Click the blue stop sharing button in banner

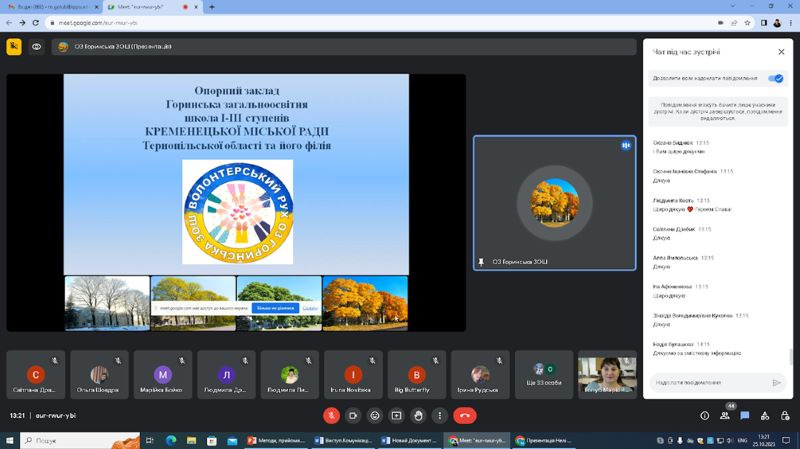point(275,308)
